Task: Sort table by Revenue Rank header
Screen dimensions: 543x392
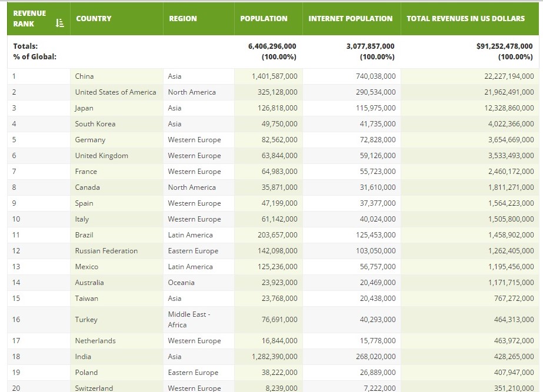Action: 29,18
